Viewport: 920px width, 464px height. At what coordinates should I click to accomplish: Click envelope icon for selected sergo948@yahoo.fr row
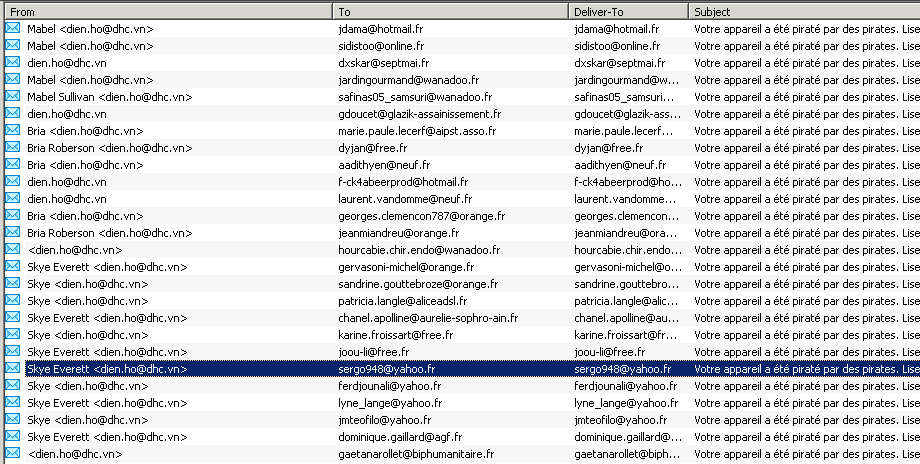point(12,368)
